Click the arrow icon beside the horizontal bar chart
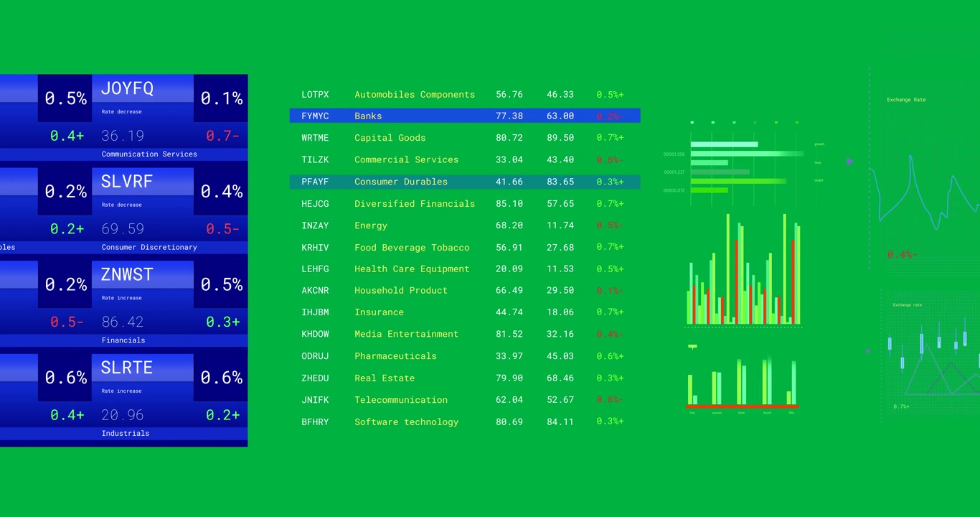 click(x=850, y=162)
